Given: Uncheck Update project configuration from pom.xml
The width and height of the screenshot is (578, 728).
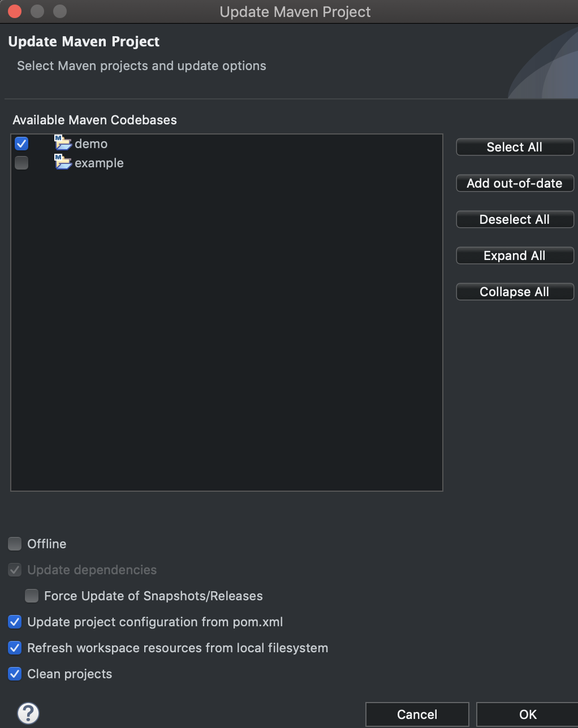Looking at the screenshot, I should click(x=15, y=622).
